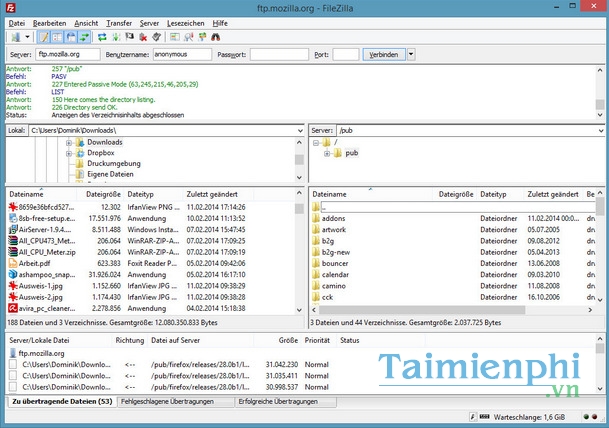Open the Hilfe menu
The image size is (609, 428).
[x=220, y=23]
